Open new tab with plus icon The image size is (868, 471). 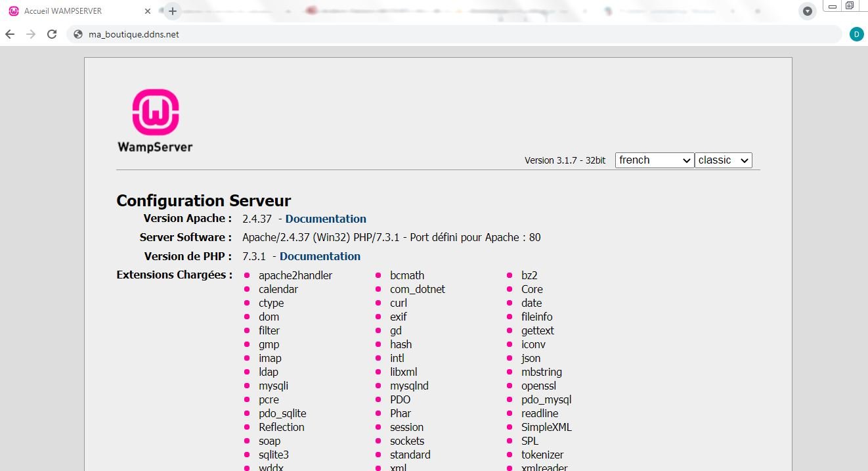click(x=173, y=11)
